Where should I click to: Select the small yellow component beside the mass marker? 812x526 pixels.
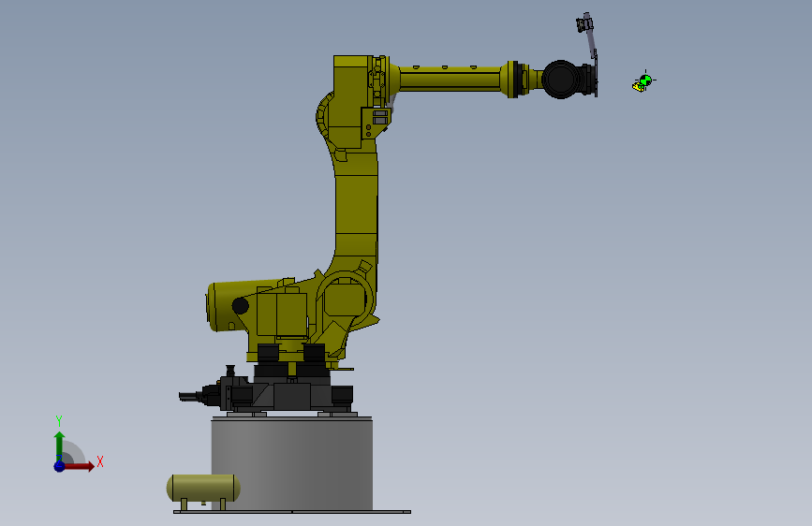pyautogui.click(x=639, y=87)
